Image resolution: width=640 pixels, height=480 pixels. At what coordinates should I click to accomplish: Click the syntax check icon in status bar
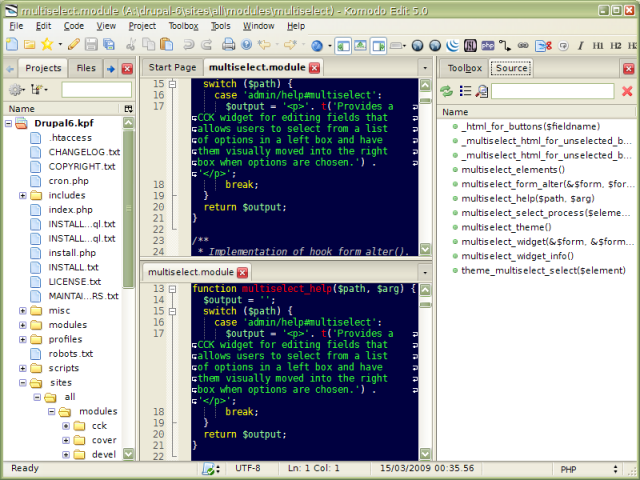coord(208,469)
